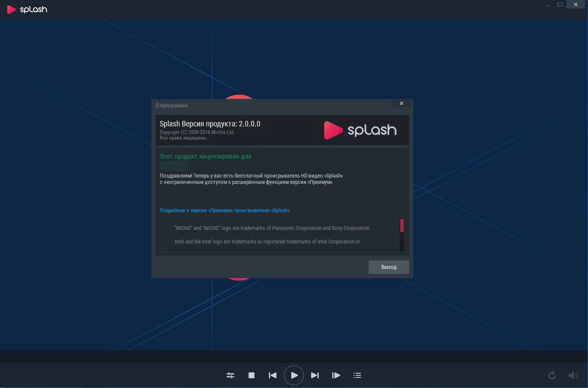This screenshot has height=388, width=588.
Task: Click the Copyright Mirillis Ltd. line
Action: tap(197, 132)
